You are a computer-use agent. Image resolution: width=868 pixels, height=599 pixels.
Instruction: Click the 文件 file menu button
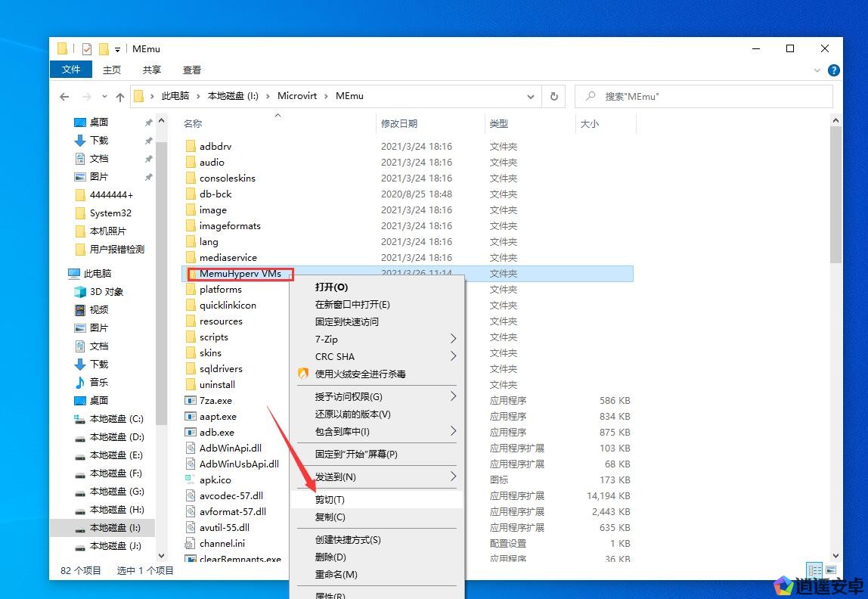pyautogui.click(x=71, y=70)
